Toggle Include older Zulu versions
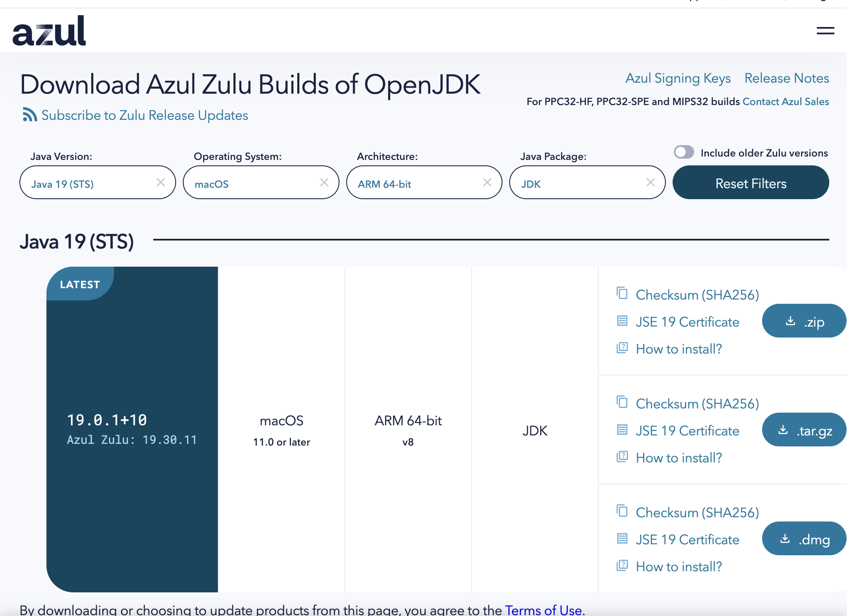This screenshot has height=616, width=847. click(x=684, y=152)
